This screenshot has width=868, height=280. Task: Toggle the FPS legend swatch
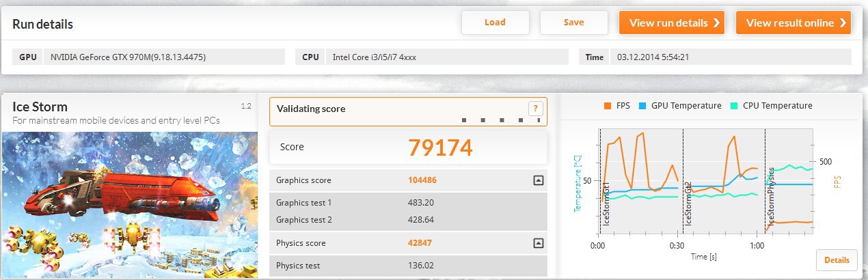607,106
